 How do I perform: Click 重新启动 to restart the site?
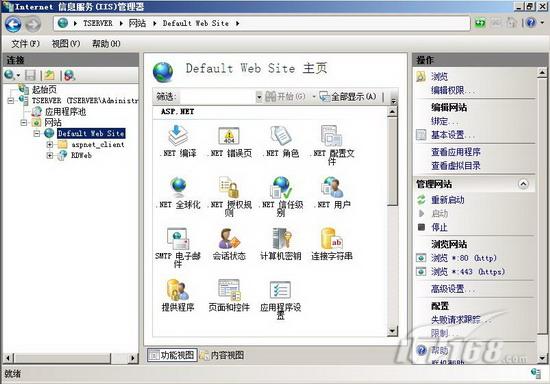click(448, 200)
